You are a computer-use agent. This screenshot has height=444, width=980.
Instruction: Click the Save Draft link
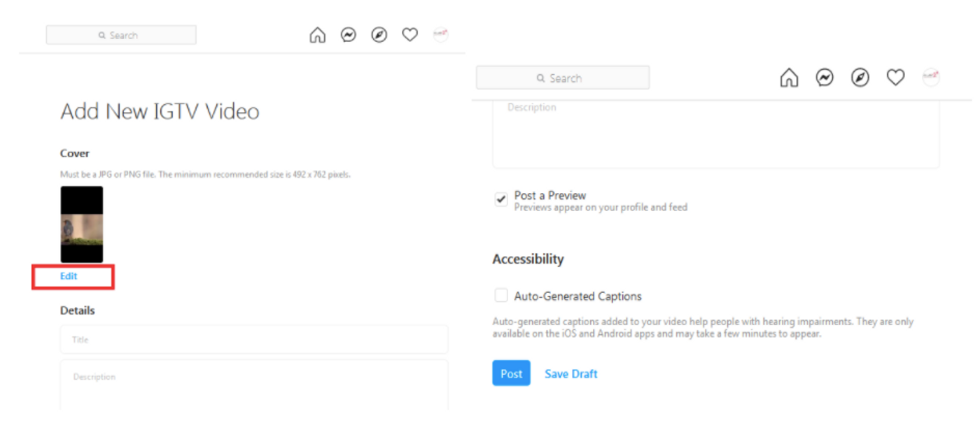pyautogui.click(x=570, y=374)
